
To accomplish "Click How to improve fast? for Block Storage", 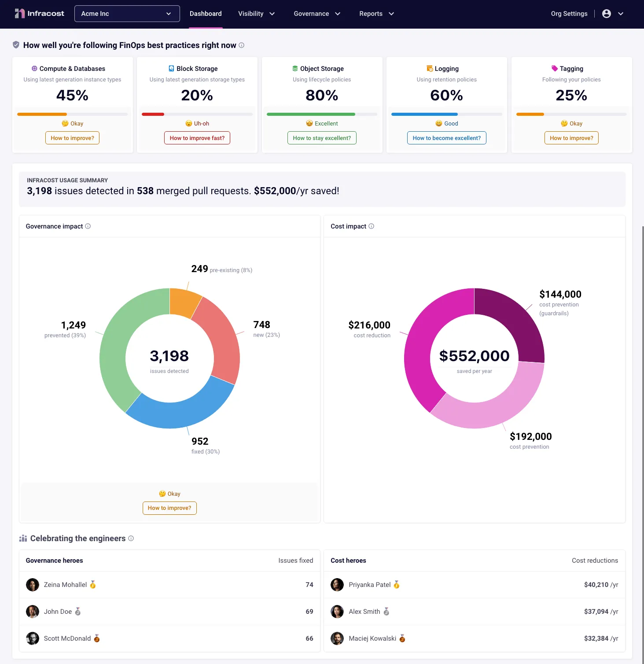I will [x=197, y=138].
